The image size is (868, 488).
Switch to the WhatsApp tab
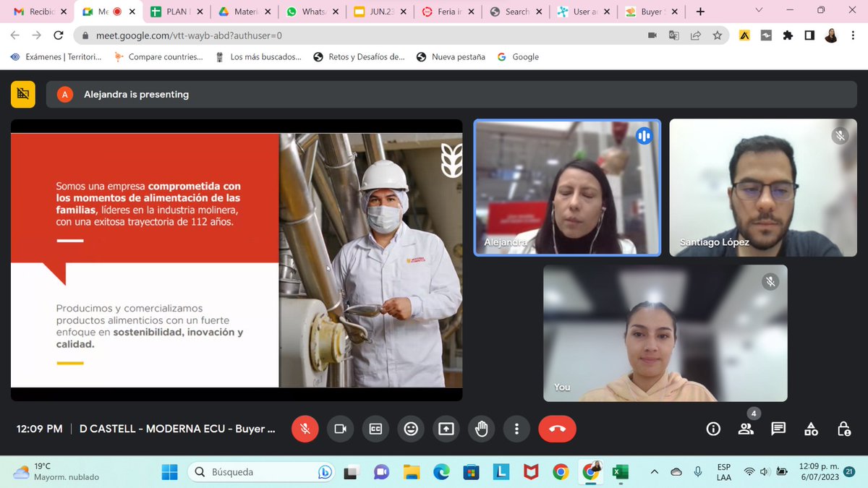312,12
